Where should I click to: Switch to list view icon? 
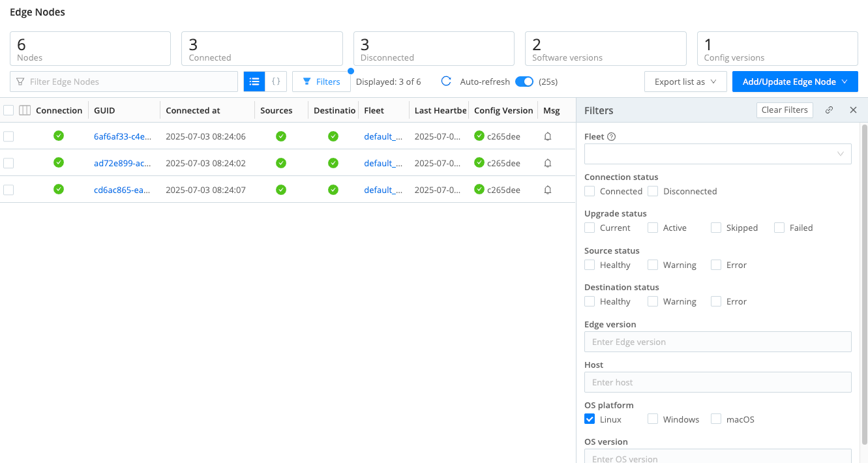click(x=254, y=82)
